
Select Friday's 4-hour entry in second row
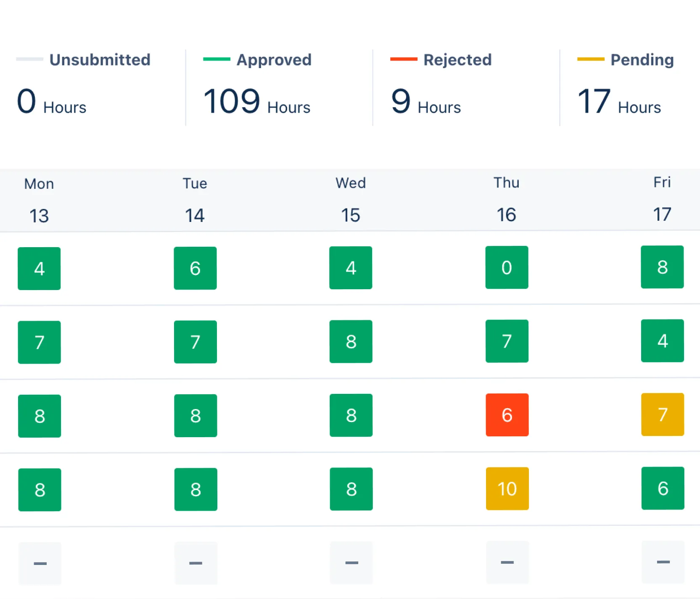[663, 340]
